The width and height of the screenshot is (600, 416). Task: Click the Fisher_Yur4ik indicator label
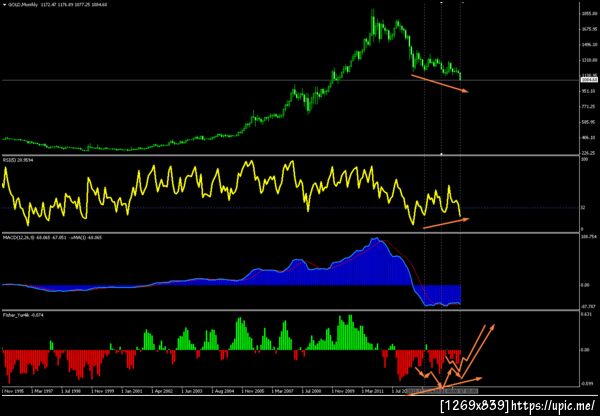tap(22, 315)
